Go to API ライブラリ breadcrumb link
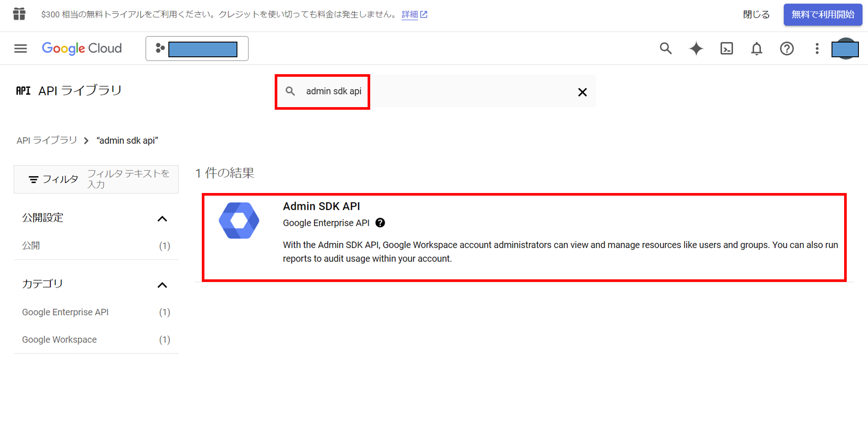Screen dimensions: 868x442 click(x=46, y=141)
